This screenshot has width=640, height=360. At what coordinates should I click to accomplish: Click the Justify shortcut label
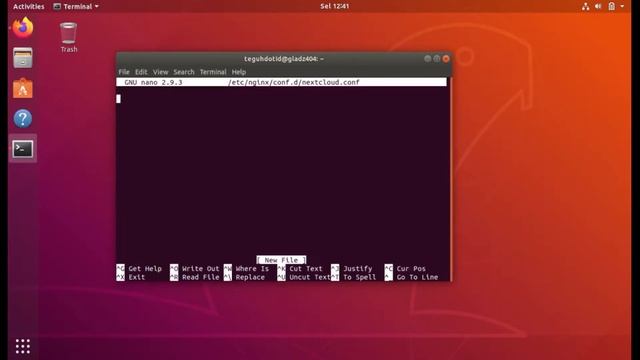coord(358,269)
